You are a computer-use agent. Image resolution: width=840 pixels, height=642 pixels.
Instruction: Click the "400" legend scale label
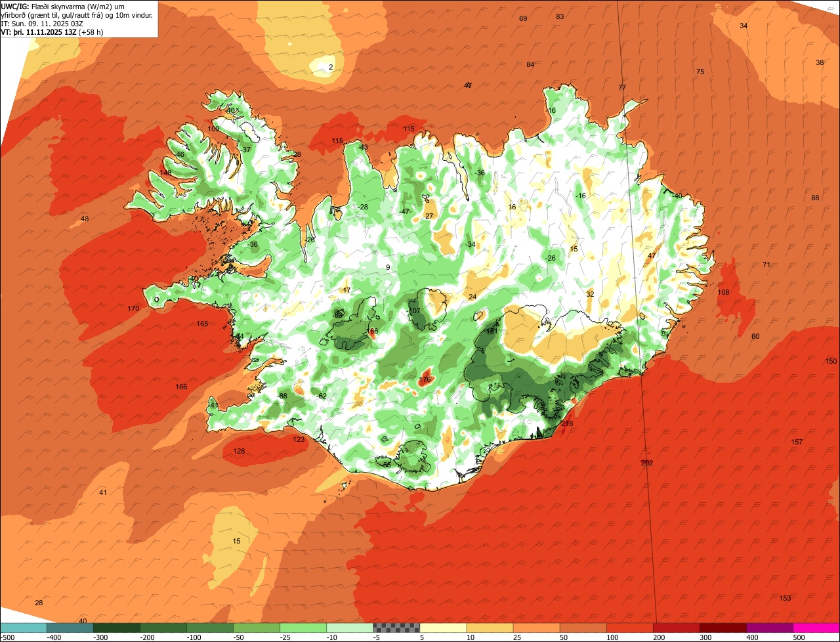[x=752, y=637]
